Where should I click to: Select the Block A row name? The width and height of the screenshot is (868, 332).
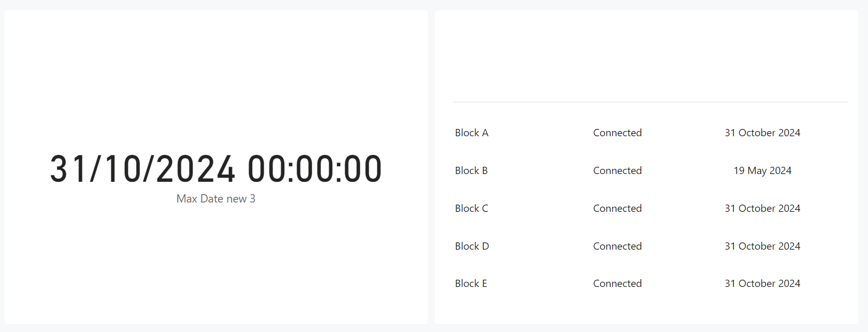pyautogui.click(x=472, y=133)
